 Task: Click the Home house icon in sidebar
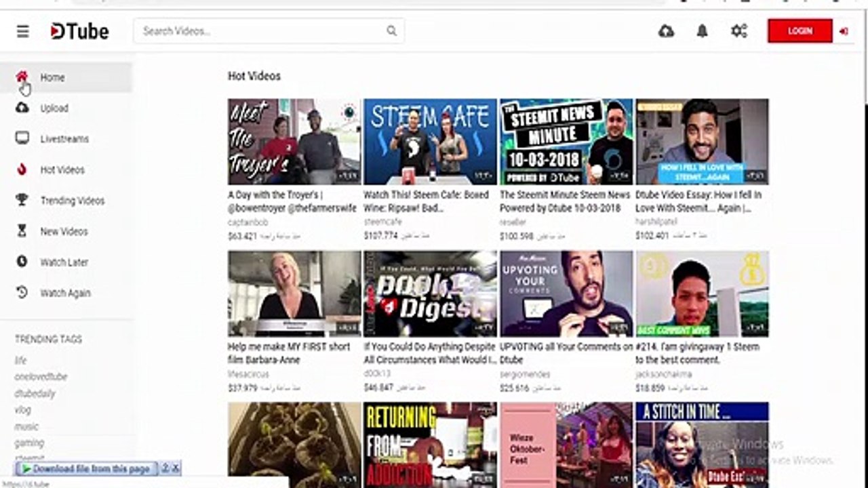22,77
